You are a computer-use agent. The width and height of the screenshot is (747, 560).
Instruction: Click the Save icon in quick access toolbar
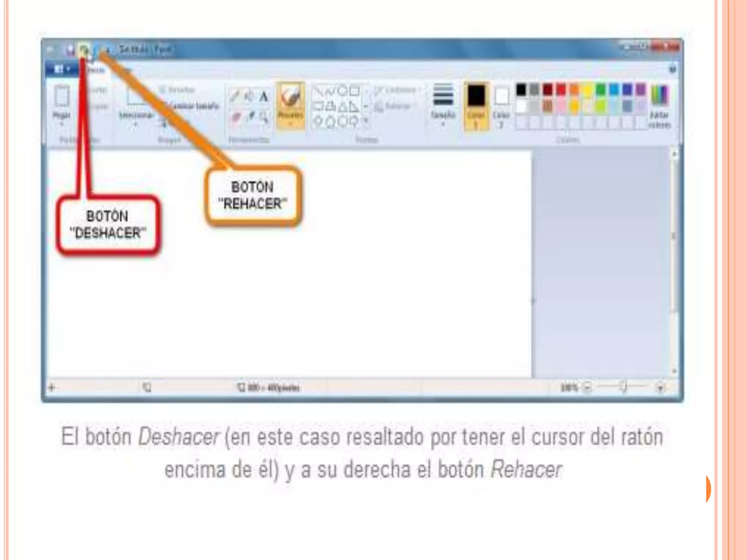point(70,50)
